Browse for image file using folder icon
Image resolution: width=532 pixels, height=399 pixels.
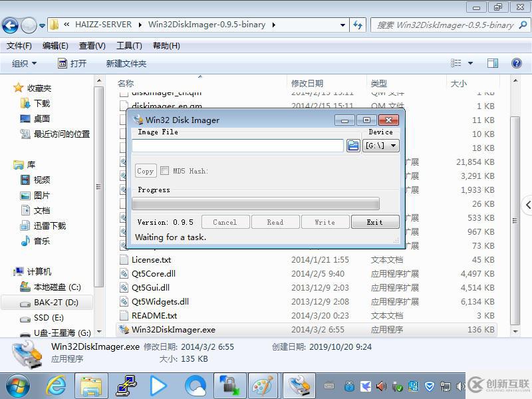[353, 146]
